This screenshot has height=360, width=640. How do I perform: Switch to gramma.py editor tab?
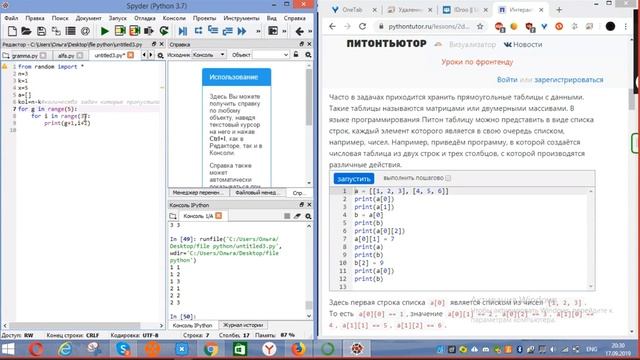[24, 55]
